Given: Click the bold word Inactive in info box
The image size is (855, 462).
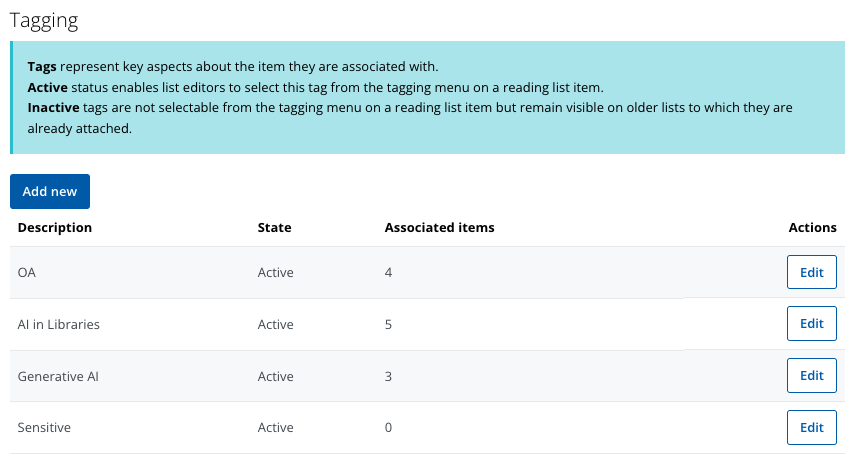Looking at the screenshot, I should point(53,107).
